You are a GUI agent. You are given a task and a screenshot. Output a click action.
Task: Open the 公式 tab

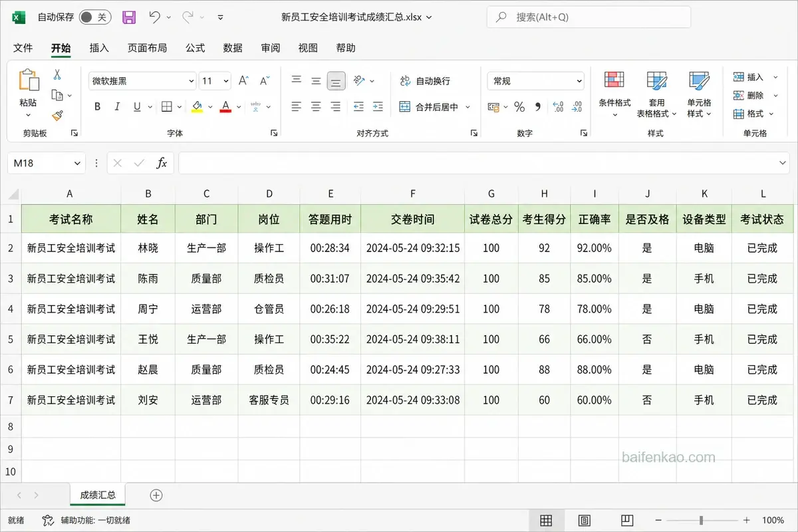(195, 48)
